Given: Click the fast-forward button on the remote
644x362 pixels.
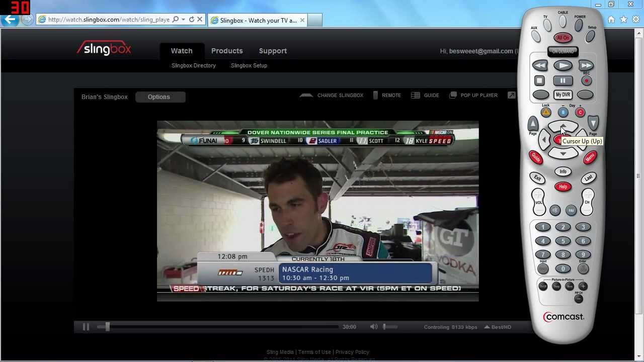Looking at the screenshot, I should (x=586, y=65).
